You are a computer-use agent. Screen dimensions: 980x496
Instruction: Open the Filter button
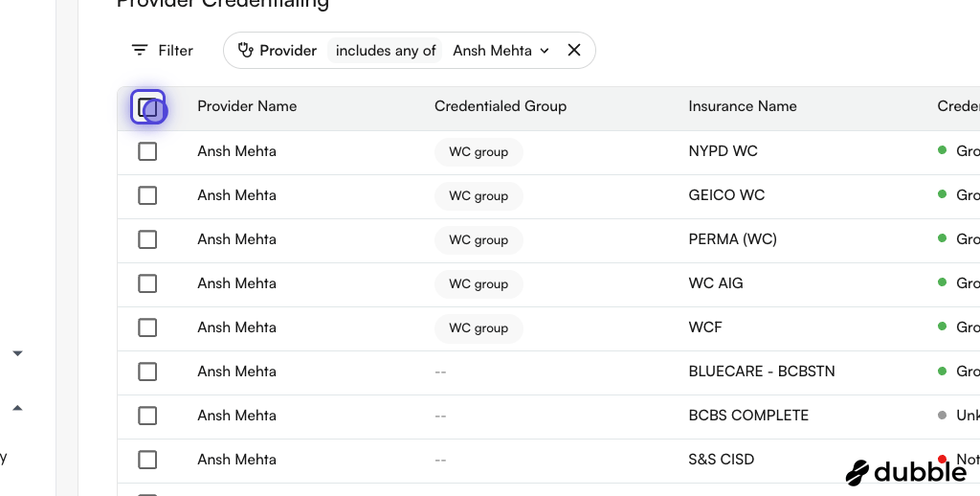point(162,50)
